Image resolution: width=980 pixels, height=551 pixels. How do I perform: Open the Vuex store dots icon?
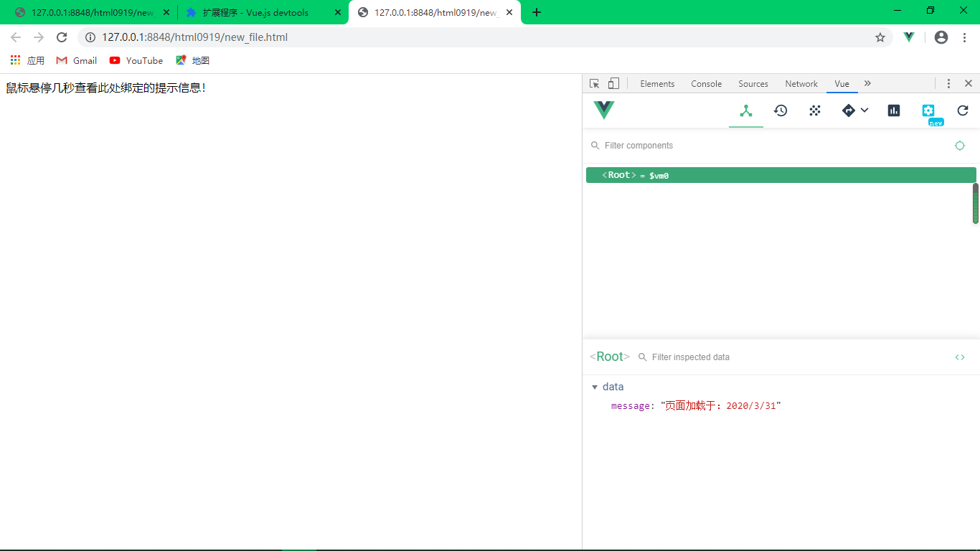pos(815,110)
